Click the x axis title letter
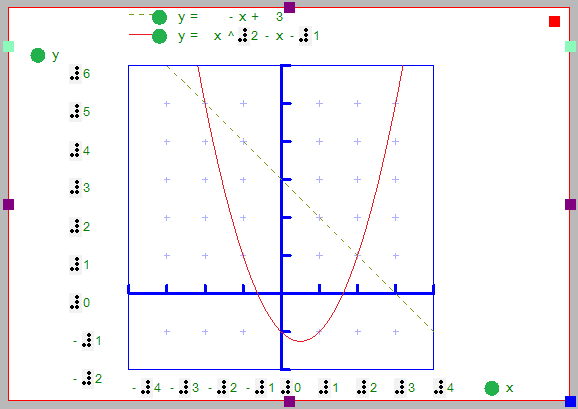 point(509,388)
